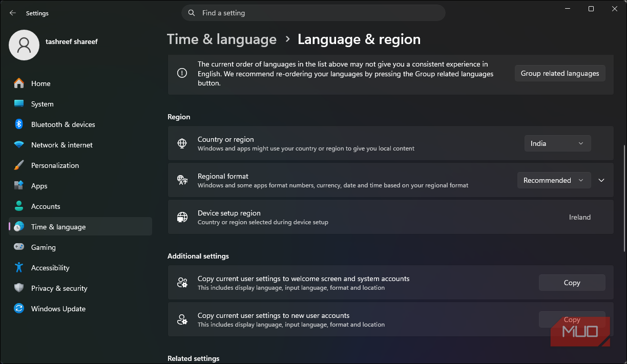
Task: Click the Gaming label in sidebar
Action: 44,247
